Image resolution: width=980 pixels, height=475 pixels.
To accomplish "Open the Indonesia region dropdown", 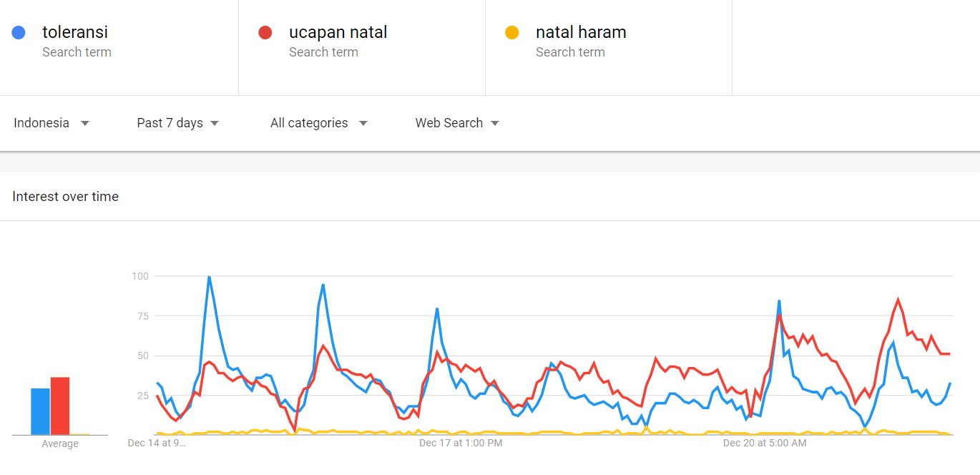I will [52, 123].
